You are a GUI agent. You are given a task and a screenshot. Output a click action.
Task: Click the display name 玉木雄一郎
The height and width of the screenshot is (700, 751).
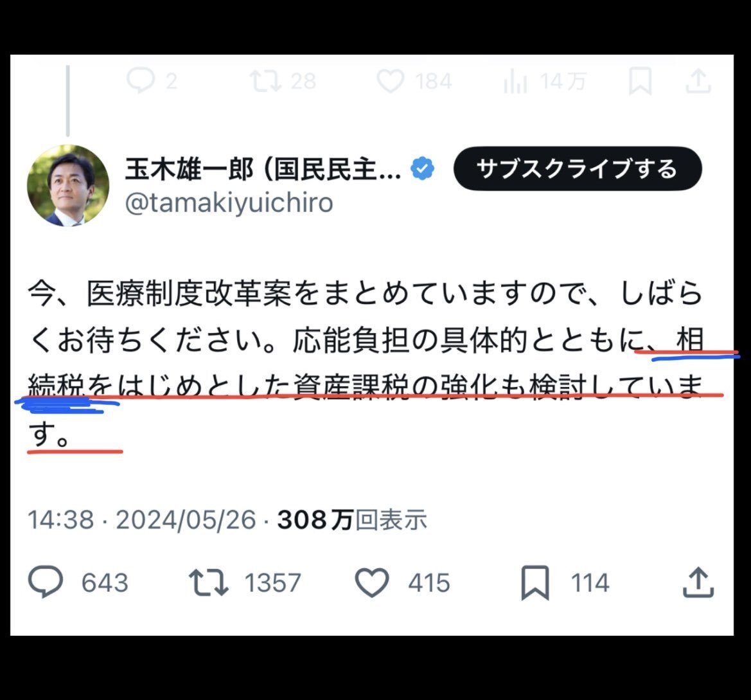(x=189, y=169)
